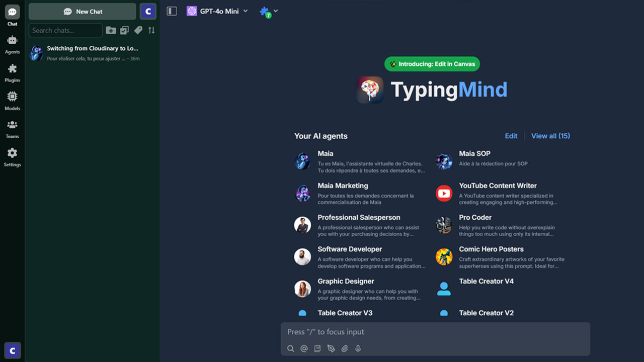Open the tags filter icon
The image size is (644, 362).
pos(138,30)
